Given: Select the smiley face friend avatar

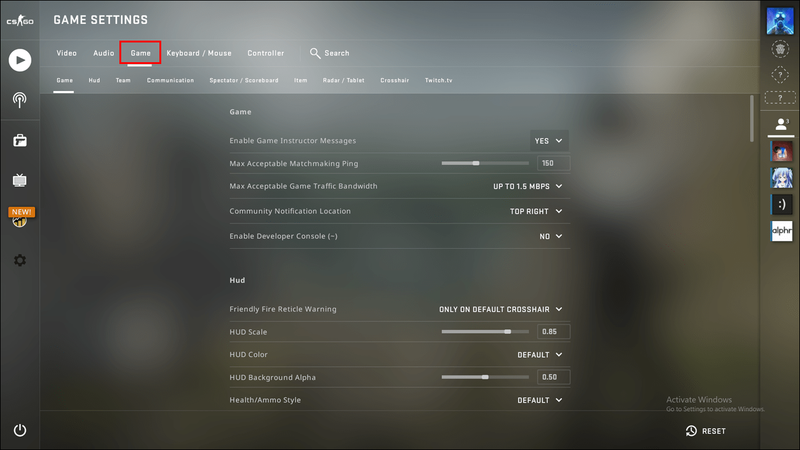Looking at the screenshot, I should coord(782,205).
